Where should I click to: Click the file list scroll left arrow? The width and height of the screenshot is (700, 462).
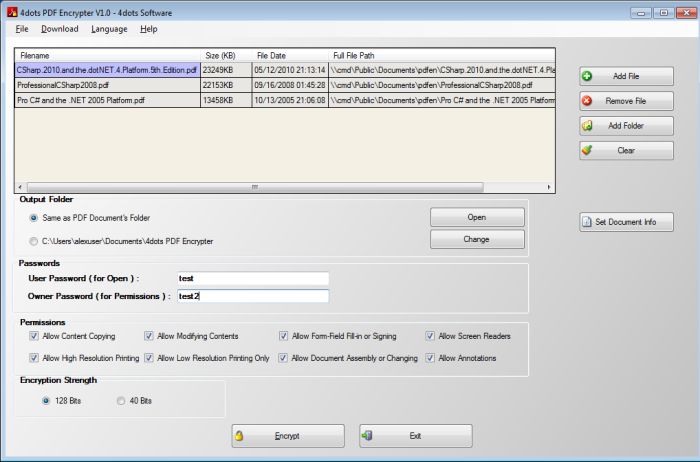pyautogui.click(x=20, y=187)
